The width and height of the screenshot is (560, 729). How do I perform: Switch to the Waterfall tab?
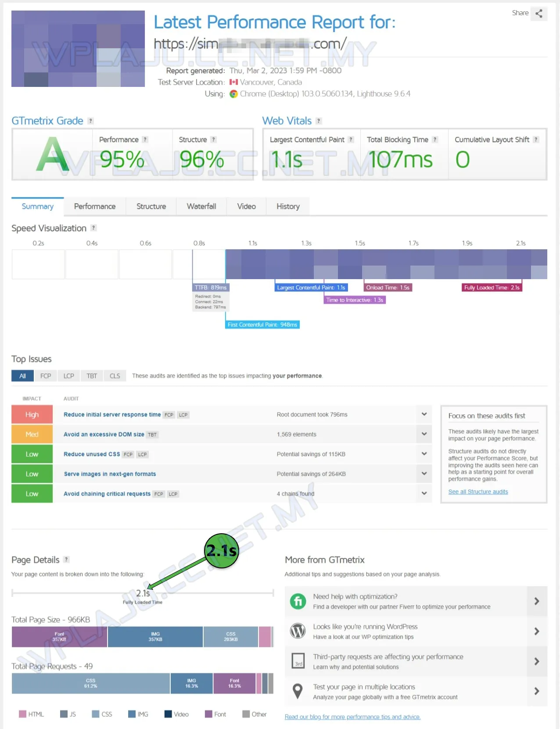coord(201,206)
